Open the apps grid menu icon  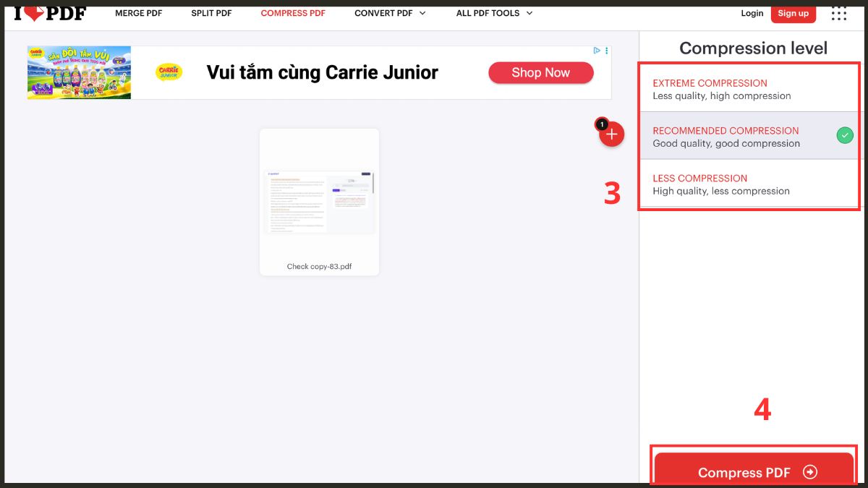pos(839,13)
